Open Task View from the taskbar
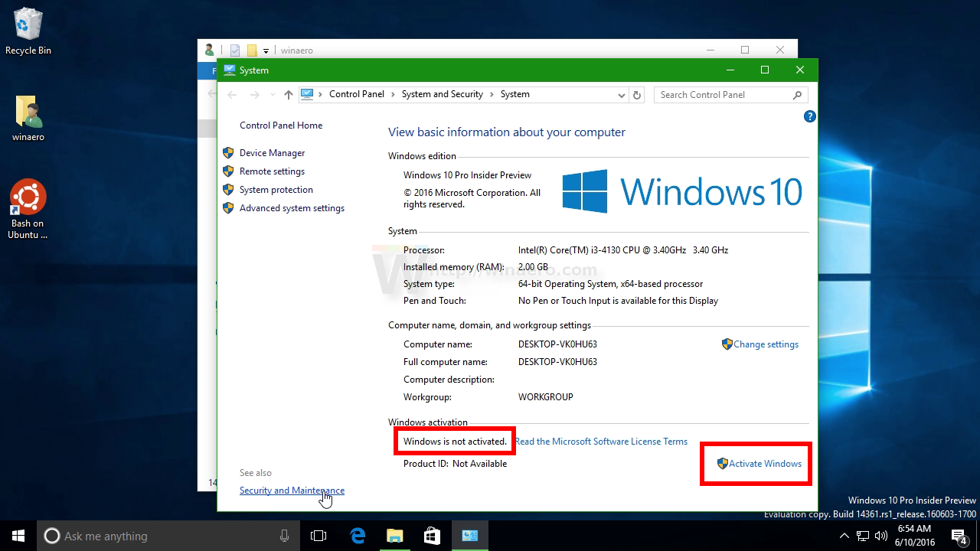Viewport: 980px width, 551px height. [x=318, y=536]
